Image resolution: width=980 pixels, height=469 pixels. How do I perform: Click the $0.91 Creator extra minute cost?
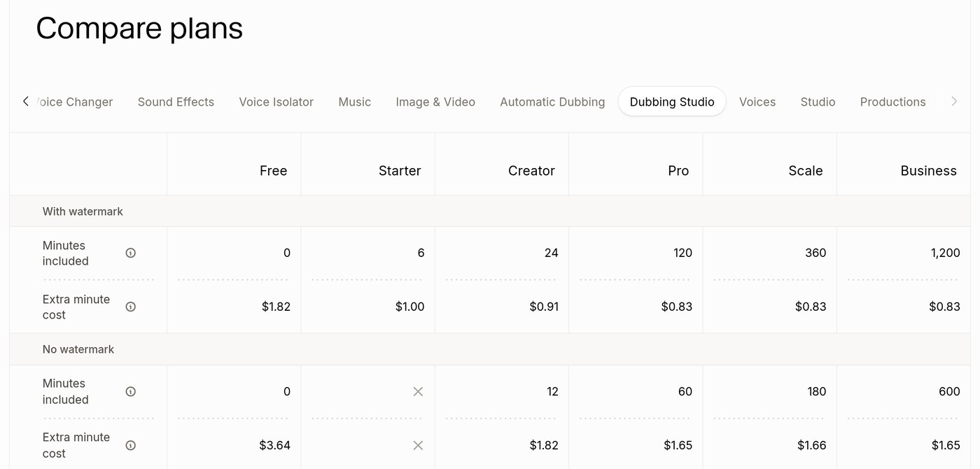(x=544, y=307)
